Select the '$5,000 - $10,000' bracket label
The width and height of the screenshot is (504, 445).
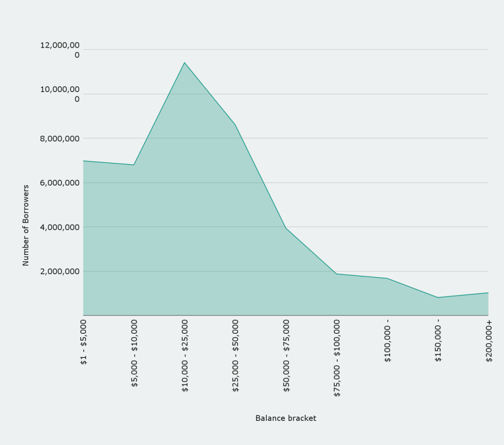(x=134, y=352)
